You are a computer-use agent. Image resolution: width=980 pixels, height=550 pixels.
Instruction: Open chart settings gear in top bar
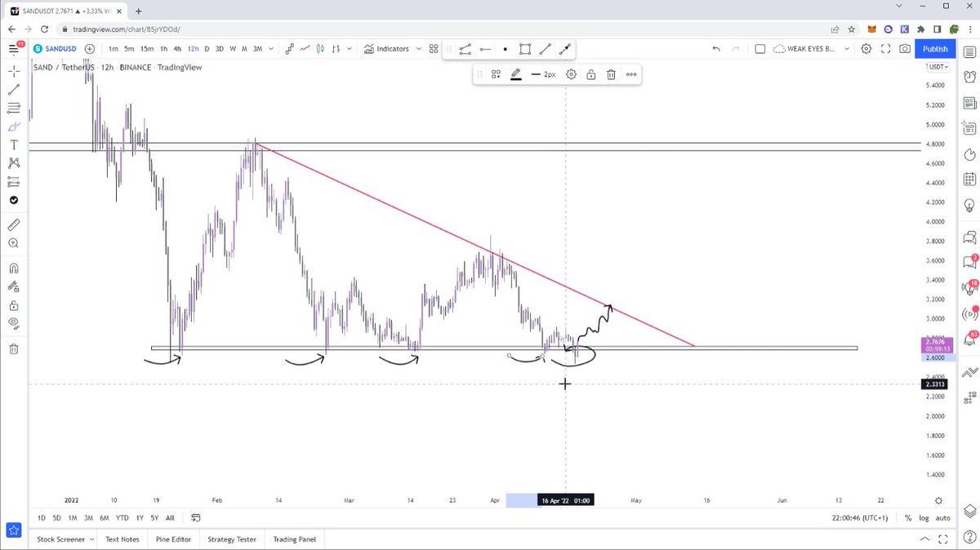(866, 49)
